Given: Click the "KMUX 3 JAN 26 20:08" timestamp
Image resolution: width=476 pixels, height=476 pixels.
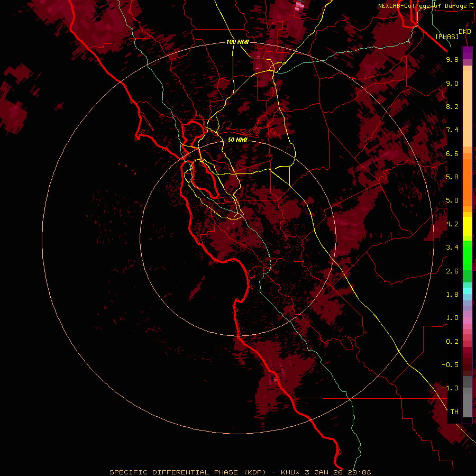Looking at the screenshot, I should [326, 472].
